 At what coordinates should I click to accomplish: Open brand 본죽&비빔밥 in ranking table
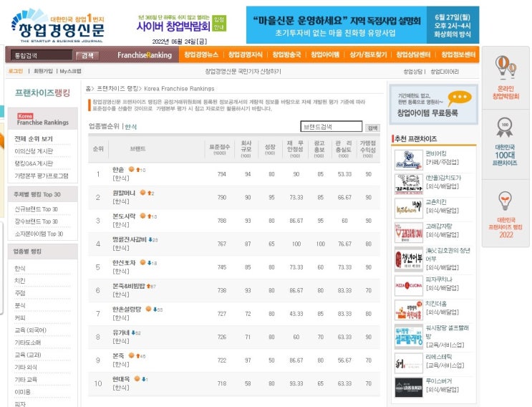pos(129,286)
